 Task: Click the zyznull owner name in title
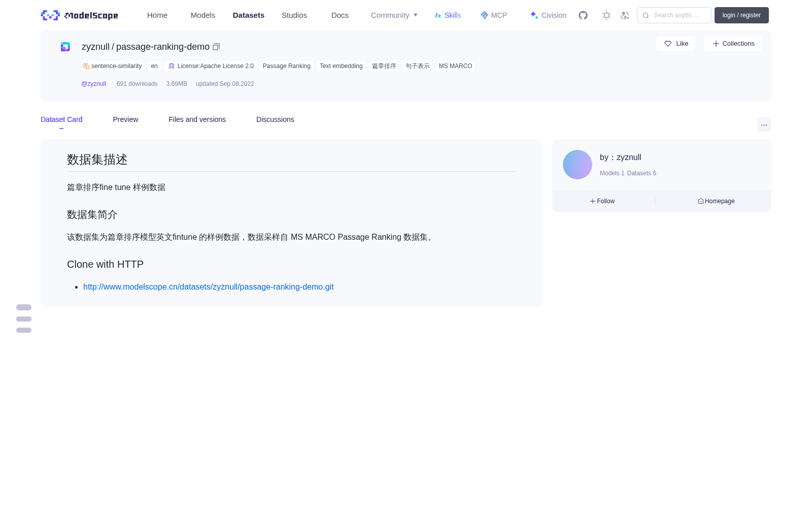[95, 47]
